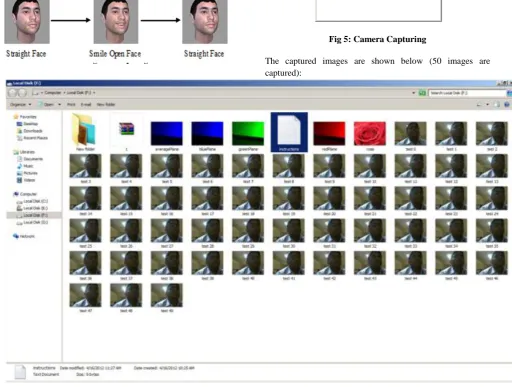Select the test 0 image thumbnail
Viewport: 512px width, 387px height.
(411, 133)
